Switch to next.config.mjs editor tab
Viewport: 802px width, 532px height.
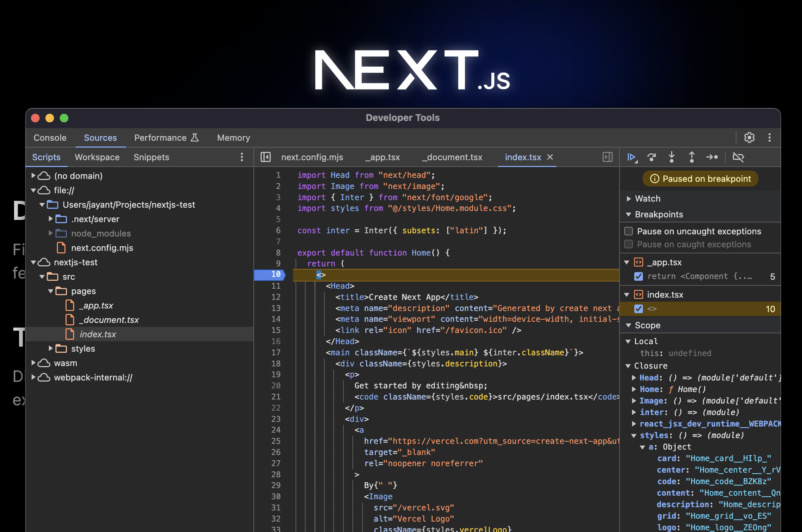[x=312, y=157]
